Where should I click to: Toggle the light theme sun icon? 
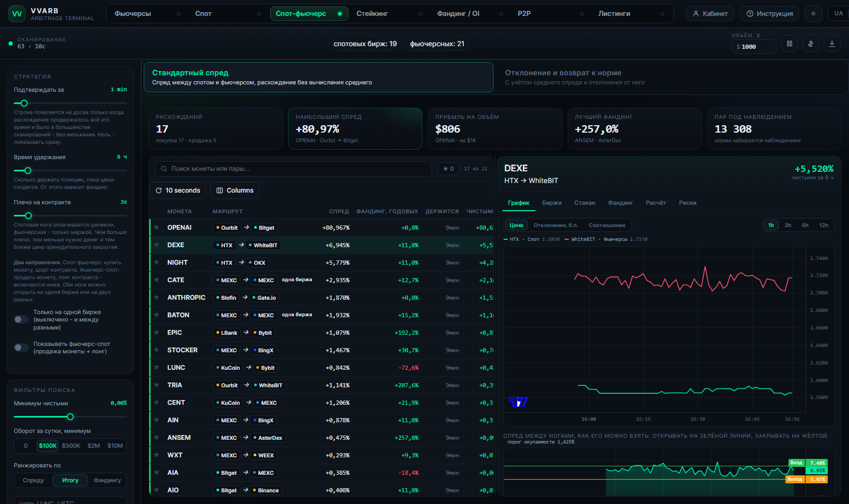pos(813,14)
